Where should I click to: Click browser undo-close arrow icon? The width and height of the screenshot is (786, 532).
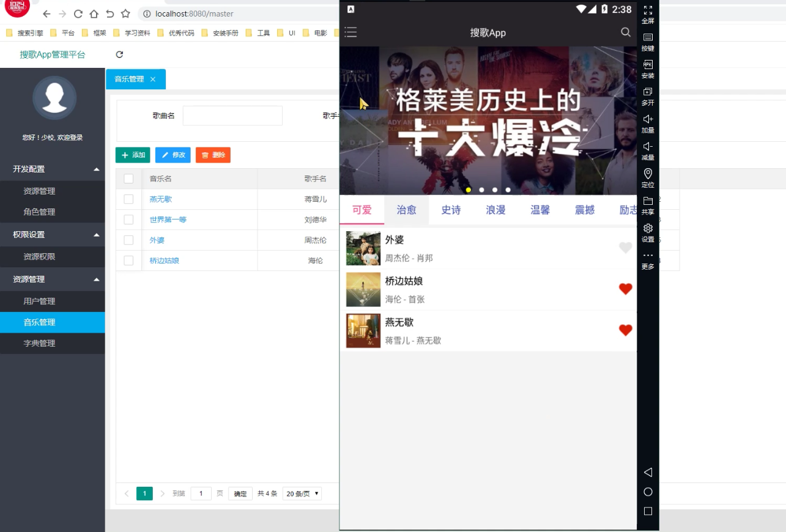[x=109, y=13]
